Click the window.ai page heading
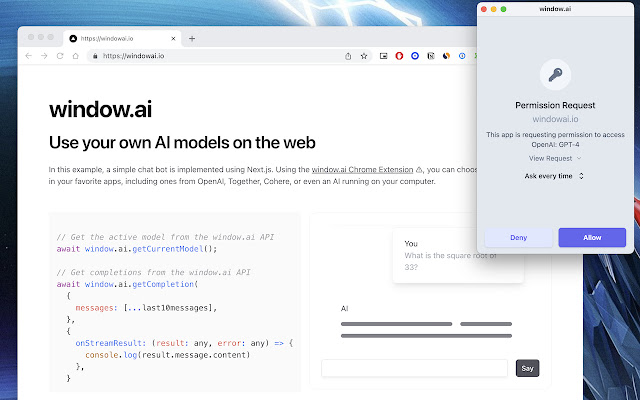The height and width of the screenshot is (400, 640). point(100,109)
